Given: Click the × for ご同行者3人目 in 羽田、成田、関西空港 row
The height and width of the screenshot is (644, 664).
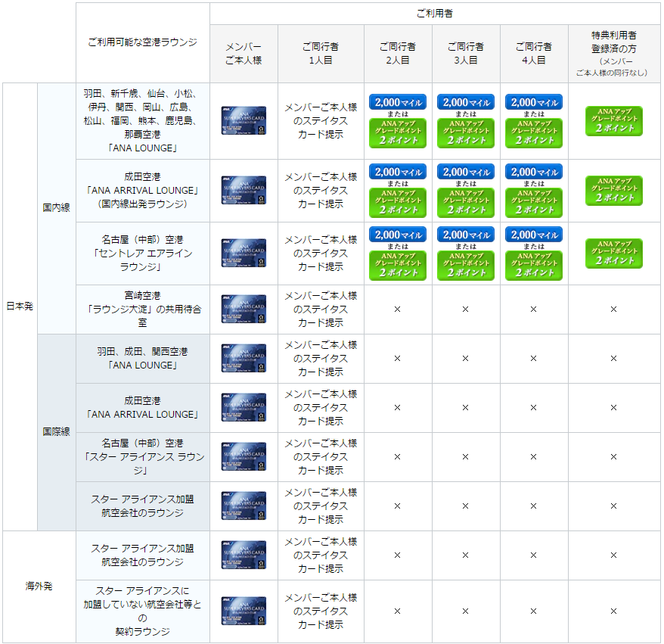Looking at the screenshot, I should point(465,359).
